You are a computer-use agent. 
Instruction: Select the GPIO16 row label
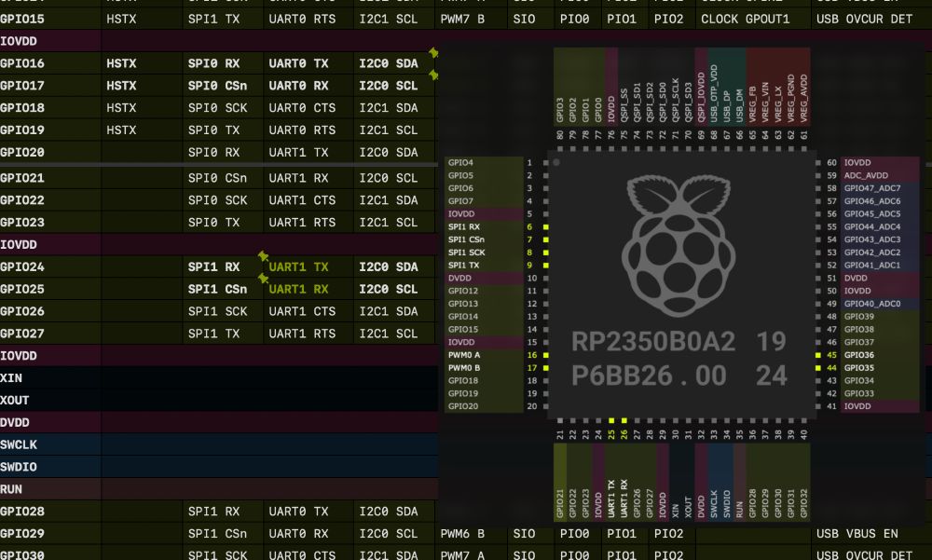[x=22, y=63]
